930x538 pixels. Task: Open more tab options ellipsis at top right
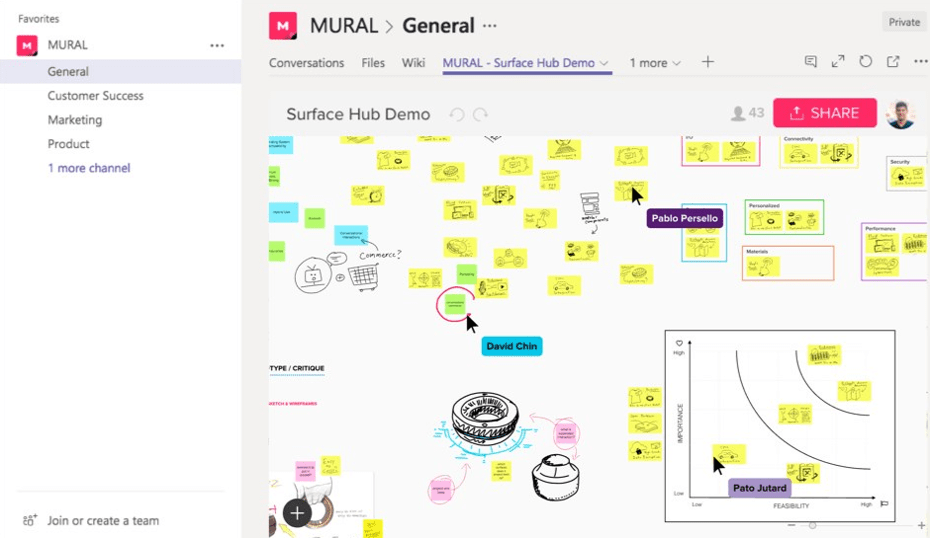click(921, 61)
